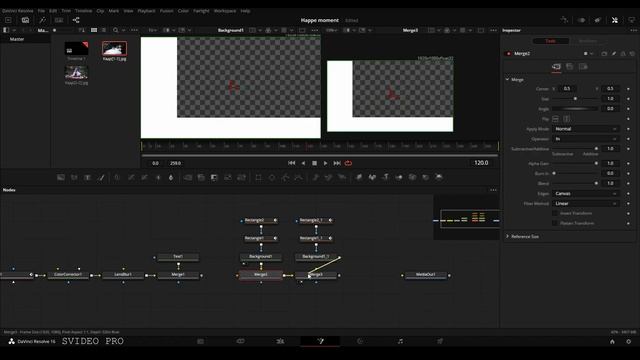The image size is (640, 360).
Task: Toggle keyframe dot for Blend
Action: [629, 183]
